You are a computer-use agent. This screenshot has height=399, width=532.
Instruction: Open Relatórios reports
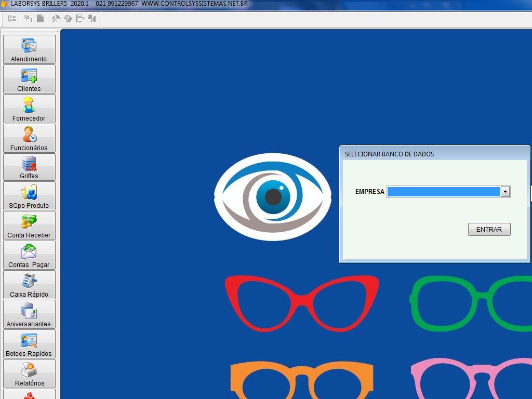click(x=29, y=373)
